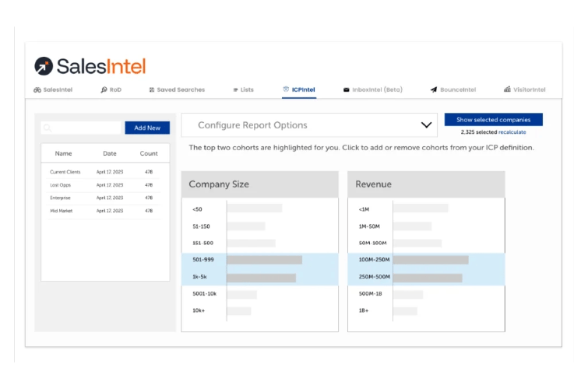Toggle the 50M-100M revenue cohort

tap(426, 244)
